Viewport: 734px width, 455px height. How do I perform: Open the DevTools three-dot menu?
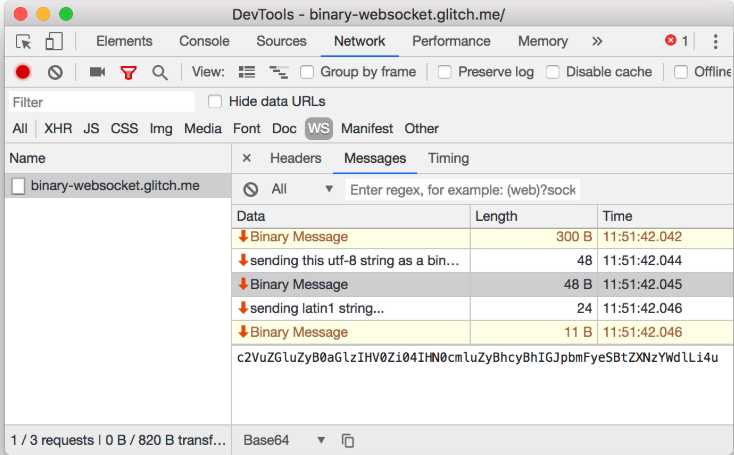[x=715, y=41]
